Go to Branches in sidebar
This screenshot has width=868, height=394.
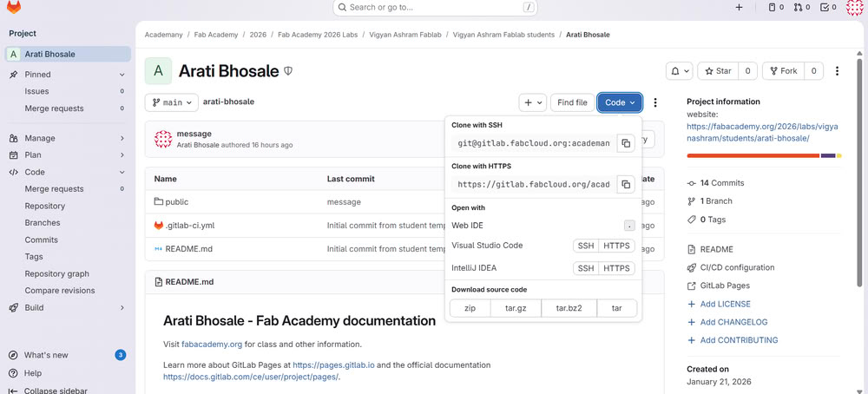click(x=43, y=223)
